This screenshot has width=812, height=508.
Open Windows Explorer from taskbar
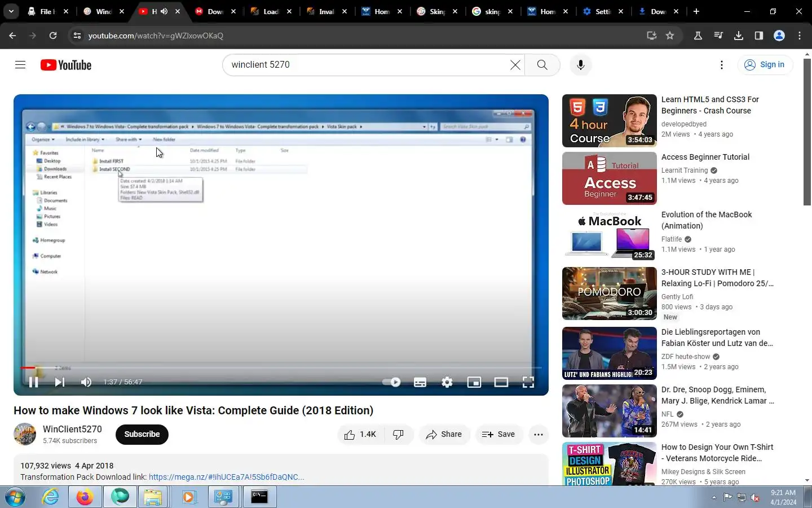point(153,497)
